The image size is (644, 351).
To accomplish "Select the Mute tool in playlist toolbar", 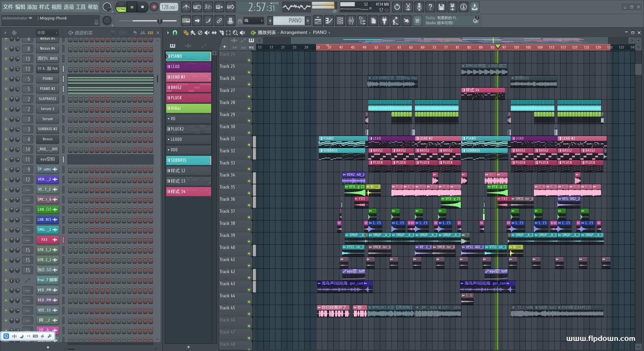I will pos(207,33).
